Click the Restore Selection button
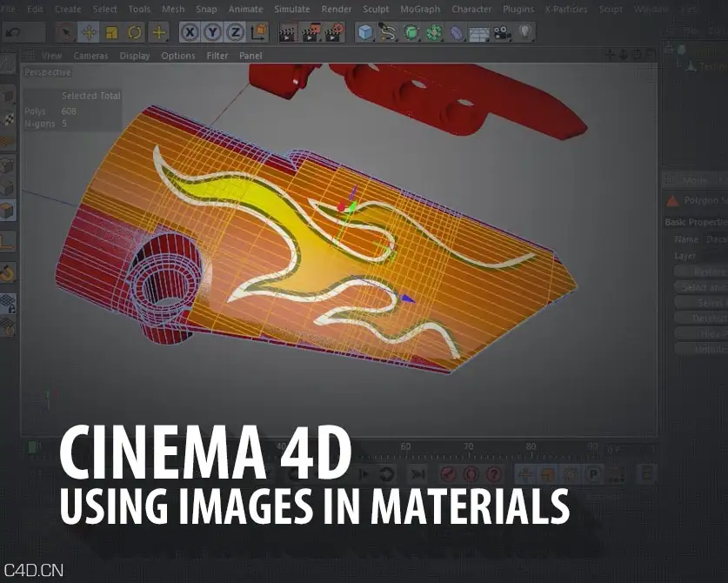 click(701, 271)
